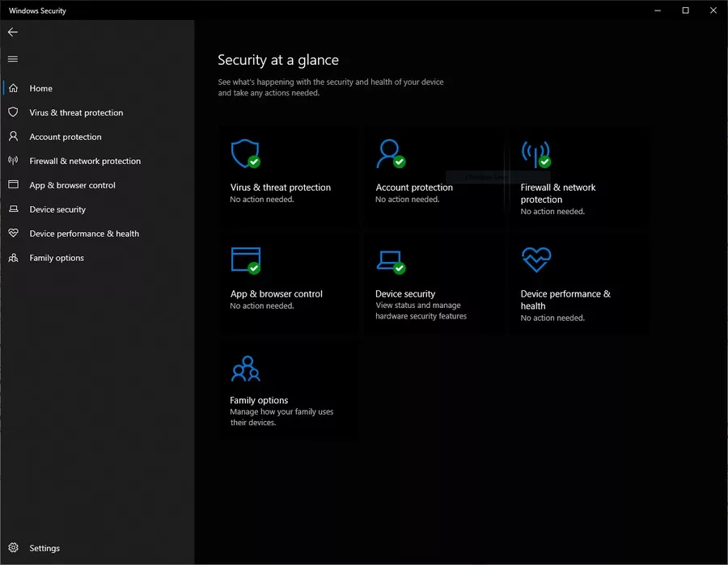Collapse the navigation pane with hamburger button

[x=12, y=58]
